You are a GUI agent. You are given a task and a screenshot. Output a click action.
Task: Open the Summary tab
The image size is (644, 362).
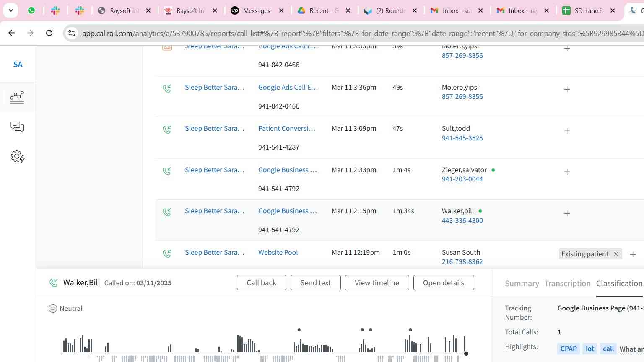coord(522,284)
